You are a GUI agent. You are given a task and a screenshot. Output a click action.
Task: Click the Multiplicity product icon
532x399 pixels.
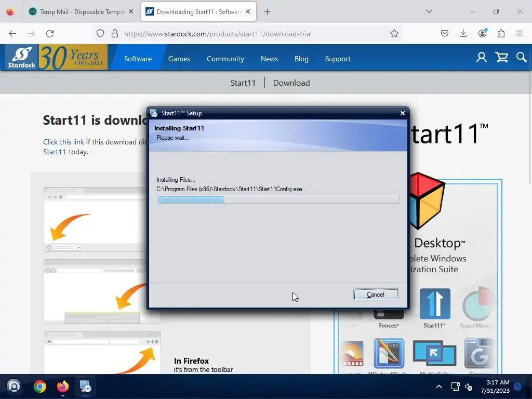pos(435,354)
